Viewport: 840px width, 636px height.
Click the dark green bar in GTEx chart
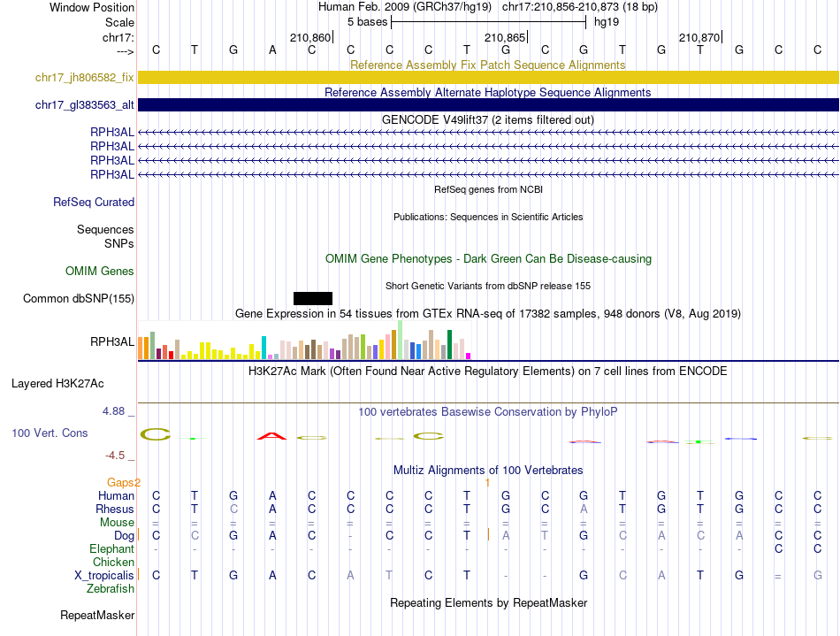pyautogui.click(x=449, y=344)
